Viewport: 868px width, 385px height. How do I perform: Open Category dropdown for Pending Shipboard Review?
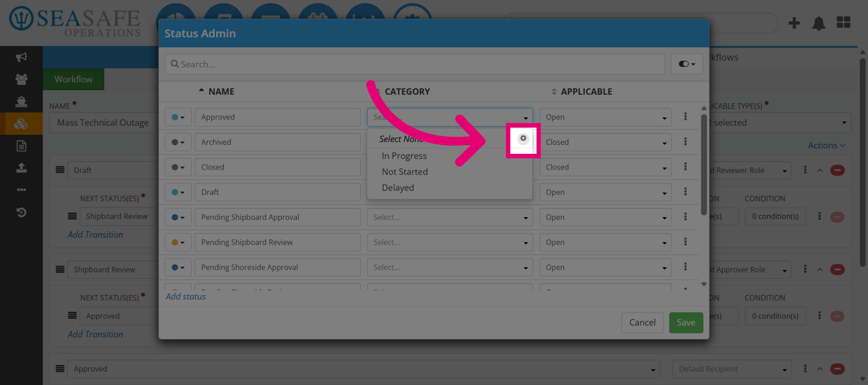point(450,242)
